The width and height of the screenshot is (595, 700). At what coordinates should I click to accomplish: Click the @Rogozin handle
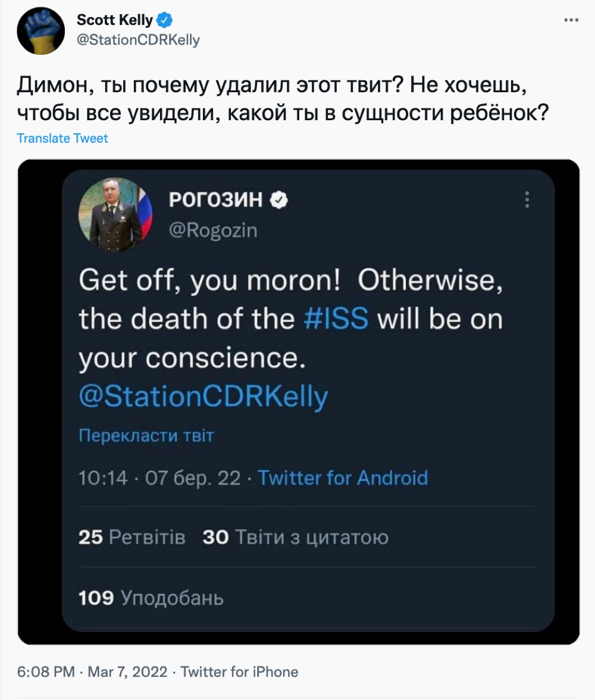(214, 230)
